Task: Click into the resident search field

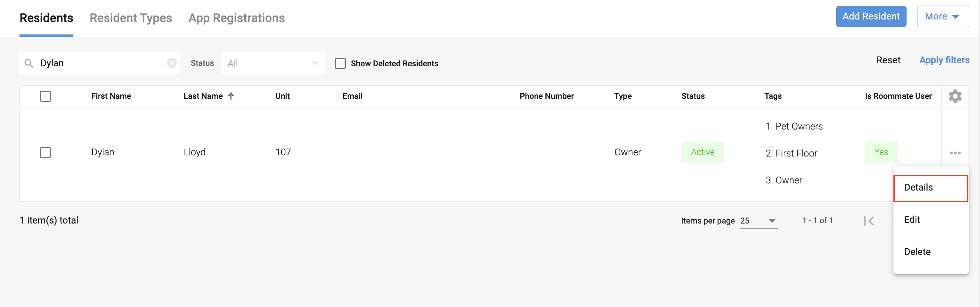Action: click(x=101, y=63)
